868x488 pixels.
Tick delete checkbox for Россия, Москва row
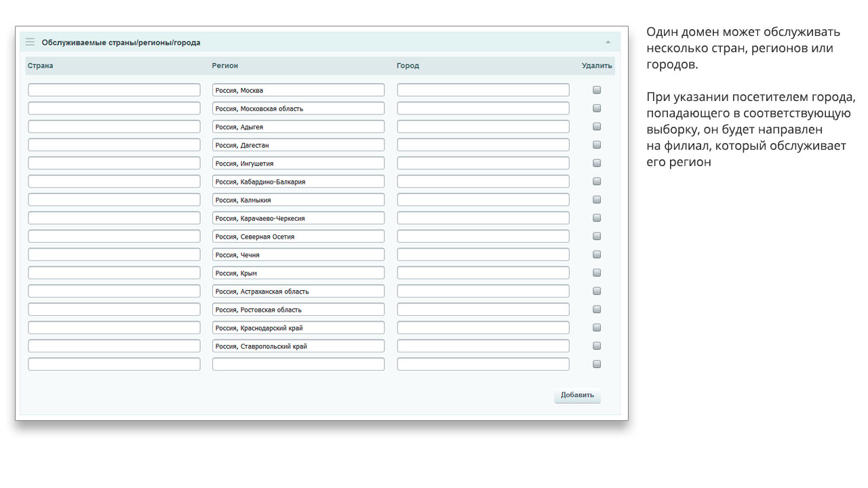click(x=597, y=89)
